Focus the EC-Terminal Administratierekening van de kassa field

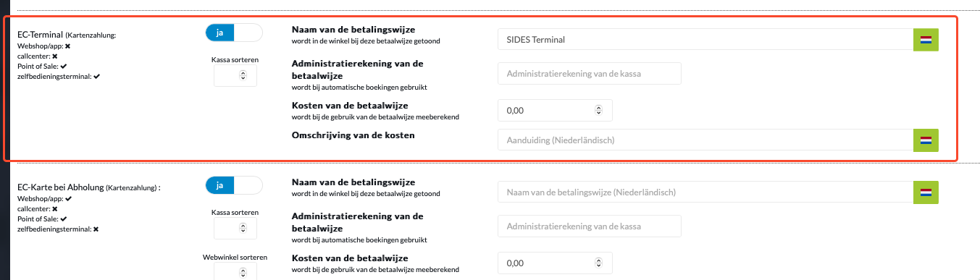click(590, 73)
